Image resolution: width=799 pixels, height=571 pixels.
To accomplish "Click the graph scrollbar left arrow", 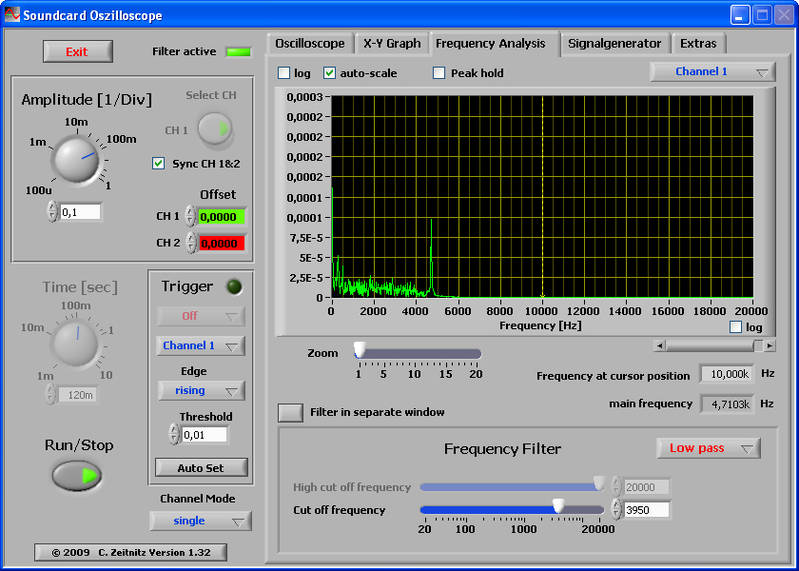I will click(x=660, y=346).
